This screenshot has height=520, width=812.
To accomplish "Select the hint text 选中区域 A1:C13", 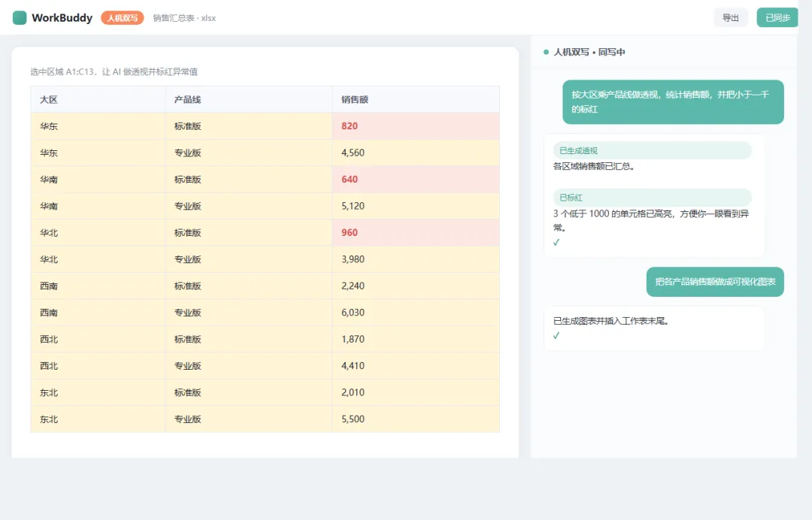I will (62, 71).
